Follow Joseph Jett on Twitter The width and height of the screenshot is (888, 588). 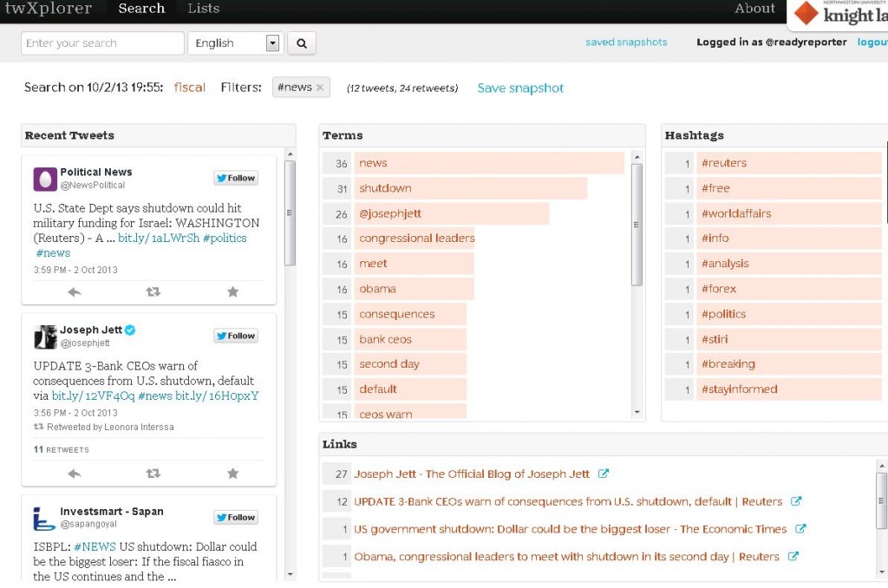click(x=236, y=336)
